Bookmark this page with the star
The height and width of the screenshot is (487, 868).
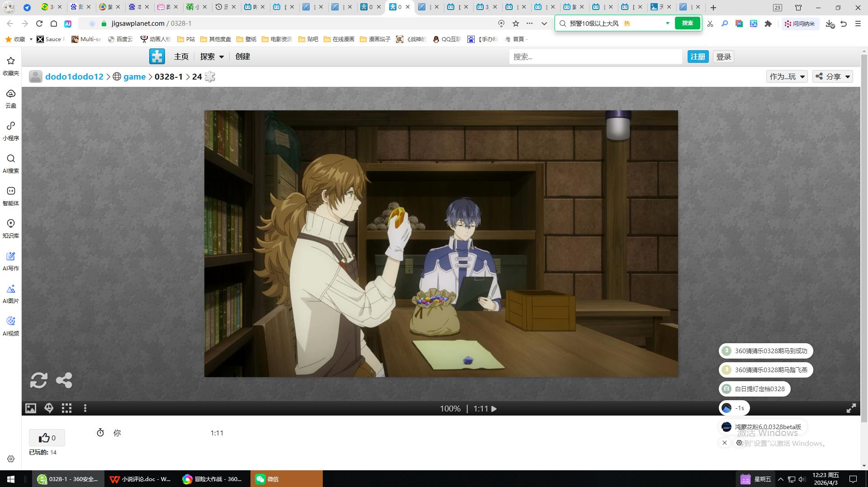pos(515,24)
